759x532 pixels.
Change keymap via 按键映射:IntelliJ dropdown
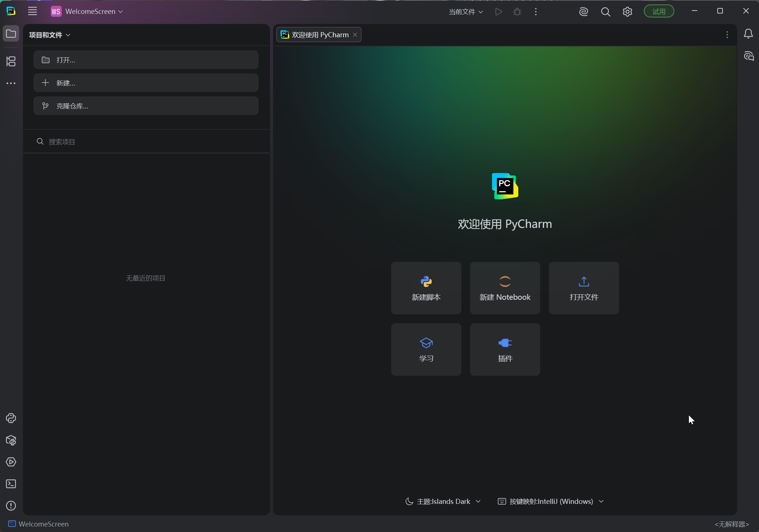(551, 501)
